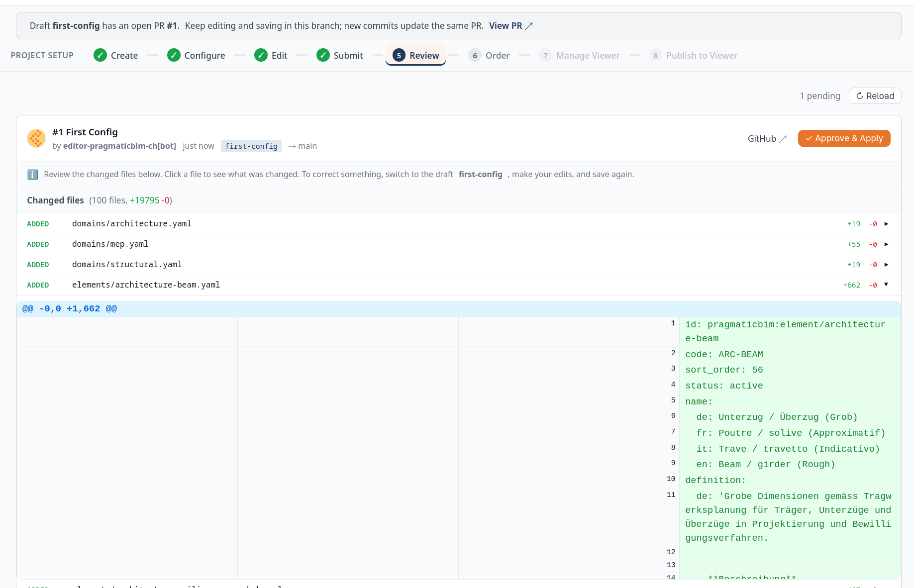Click the Edit step checkmark icon
Viewport: 914px width, 588px height.
[261, 55]
